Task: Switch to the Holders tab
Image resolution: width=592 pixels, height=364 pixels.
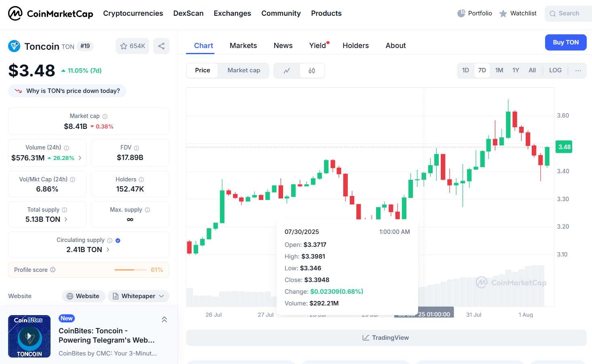Action: [x=355, y=46]
